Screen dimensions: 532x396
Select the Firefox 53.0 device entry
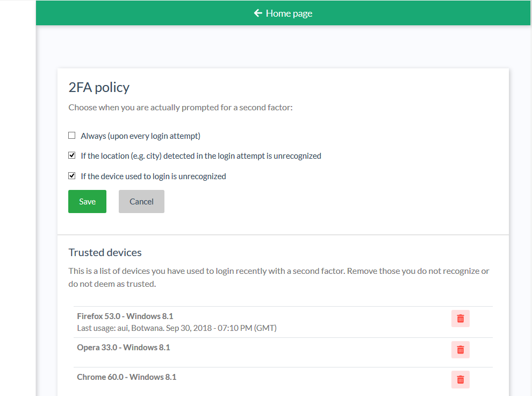125,316
